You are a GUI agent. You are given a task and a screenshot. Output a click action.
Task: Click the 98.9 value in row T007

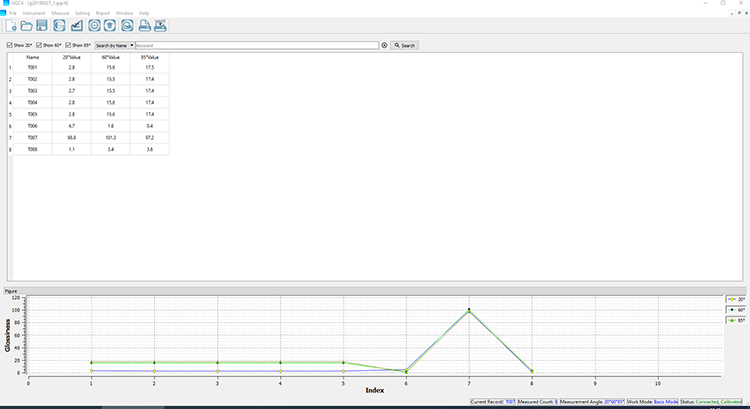[x=71, y=138]
